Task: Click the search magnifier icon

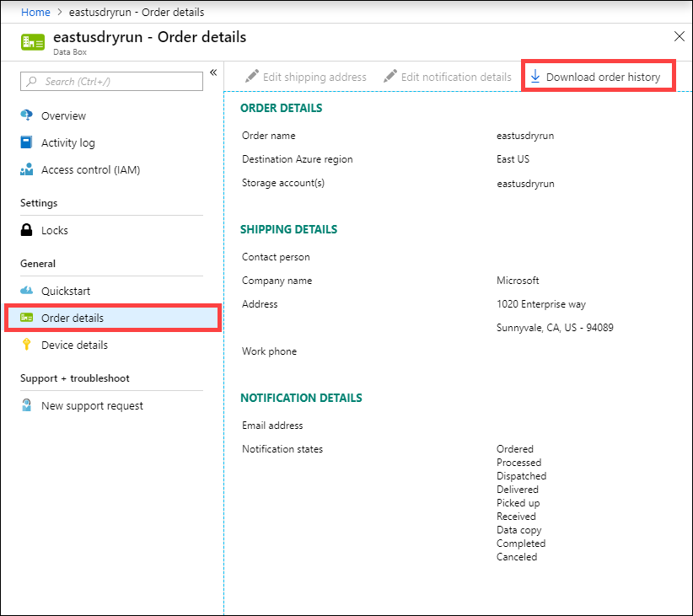Action: pyautogui.click(x=30, y=81)
